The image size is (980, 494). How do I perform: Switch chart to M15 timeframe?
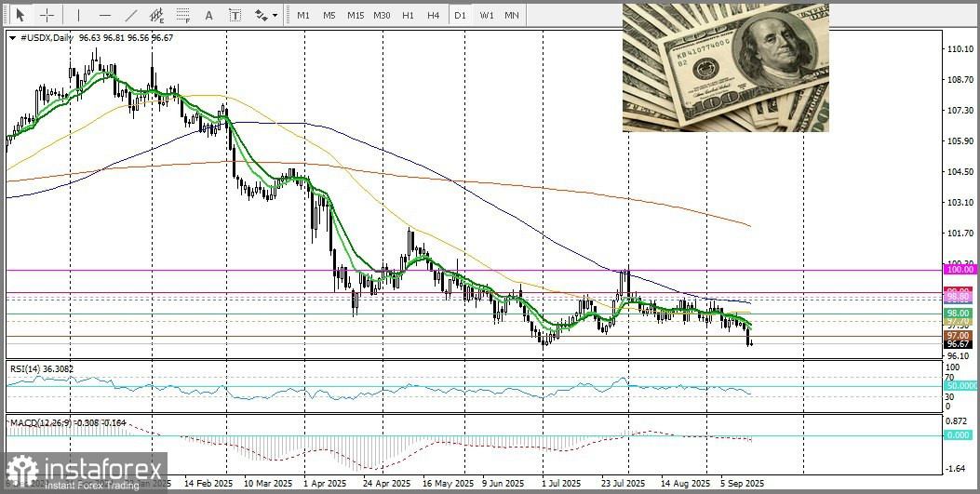356,15
